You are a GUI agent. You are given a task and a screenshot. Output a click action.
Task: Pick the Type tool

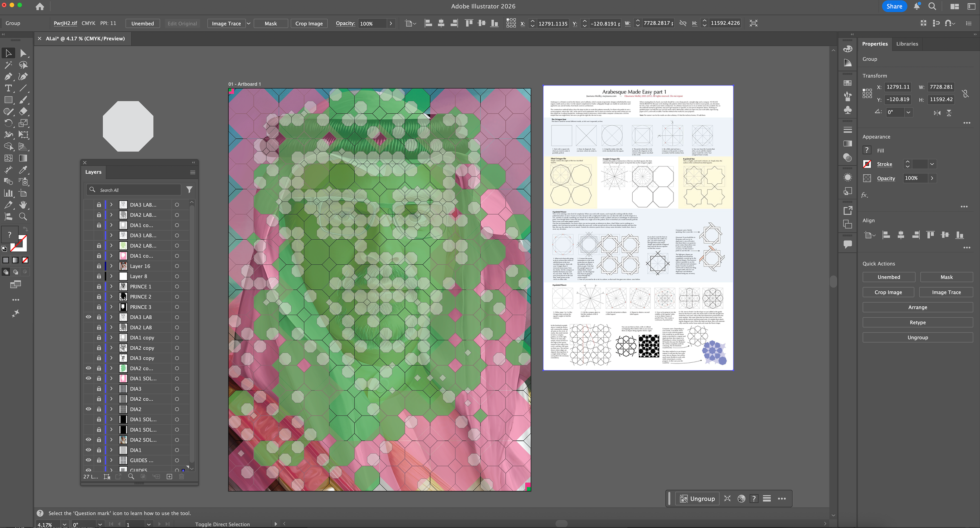coord(8,88)
